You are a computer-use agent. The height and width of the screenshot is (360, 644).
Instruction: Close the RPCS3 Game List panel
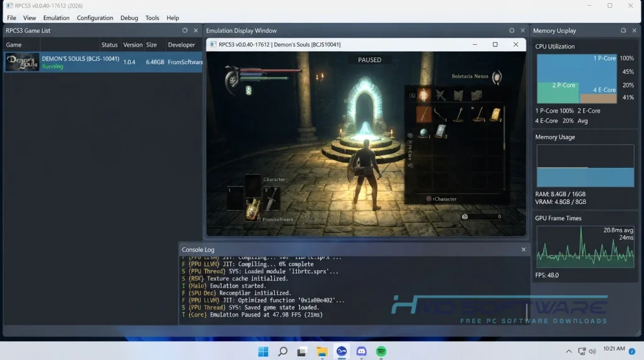[196, 30]
